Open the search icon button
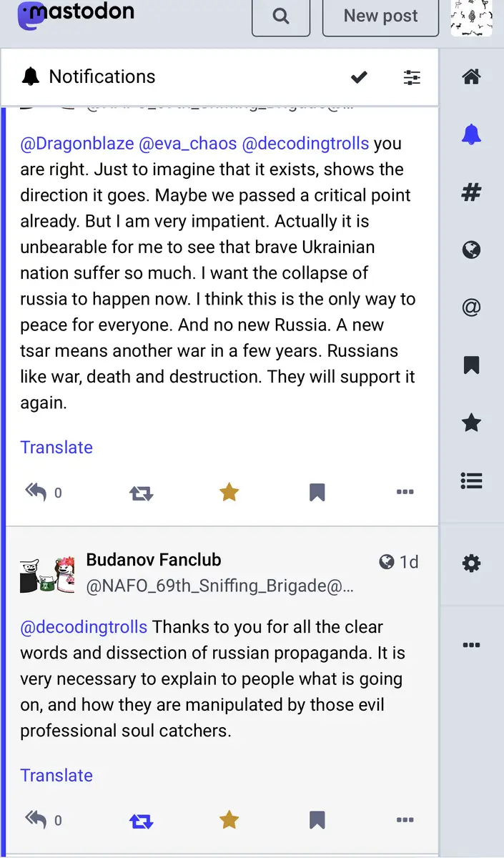Screen dimensions: 504x858 point(281,16)
